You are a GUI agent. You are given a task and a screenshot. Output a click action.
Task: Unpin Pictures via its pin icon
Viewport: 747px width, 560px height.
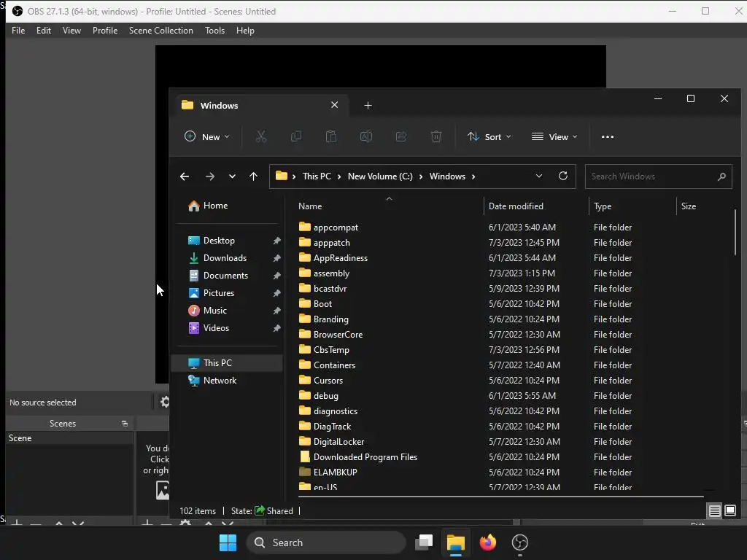point(276,293)
